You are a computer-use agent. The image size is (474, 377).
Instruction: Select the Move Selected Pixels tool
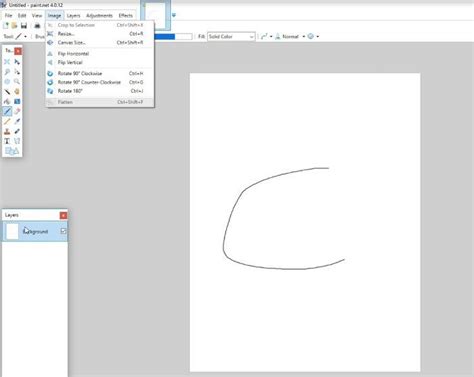(17, 62)
